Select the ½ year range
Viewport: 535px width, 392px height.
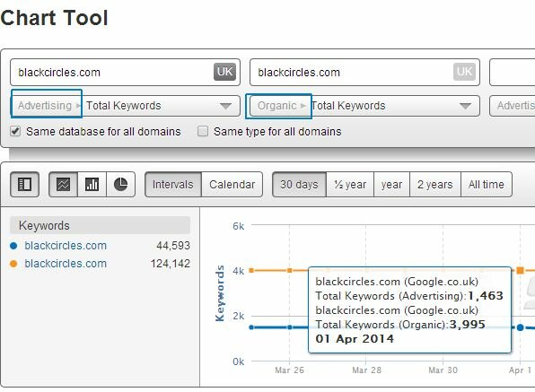pos(350,185)
